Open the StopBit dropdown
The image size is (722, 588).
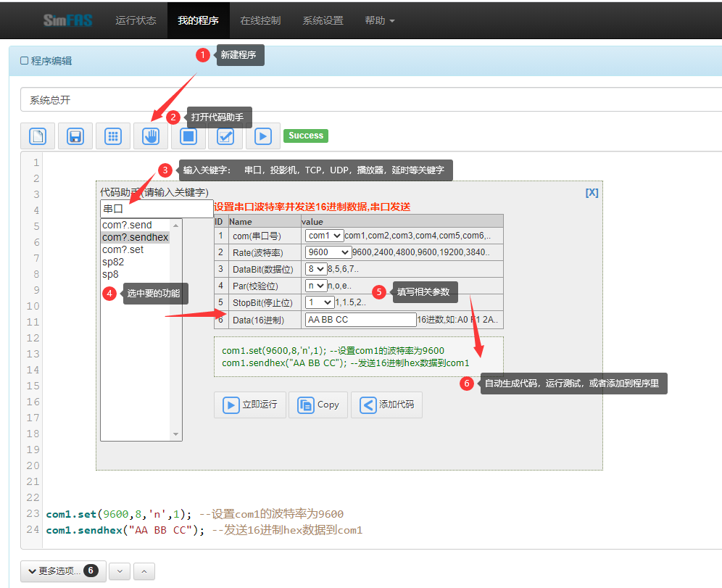tap(319, 302)
